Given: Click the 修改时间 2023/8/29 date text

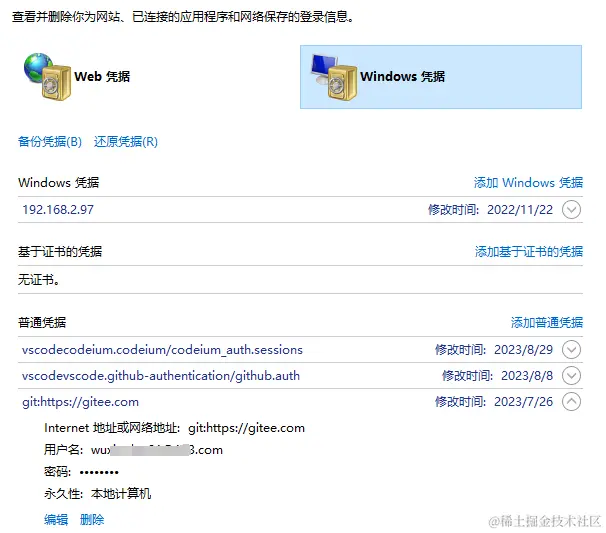Looking at the screenshot, I should (x=494, y=350).
